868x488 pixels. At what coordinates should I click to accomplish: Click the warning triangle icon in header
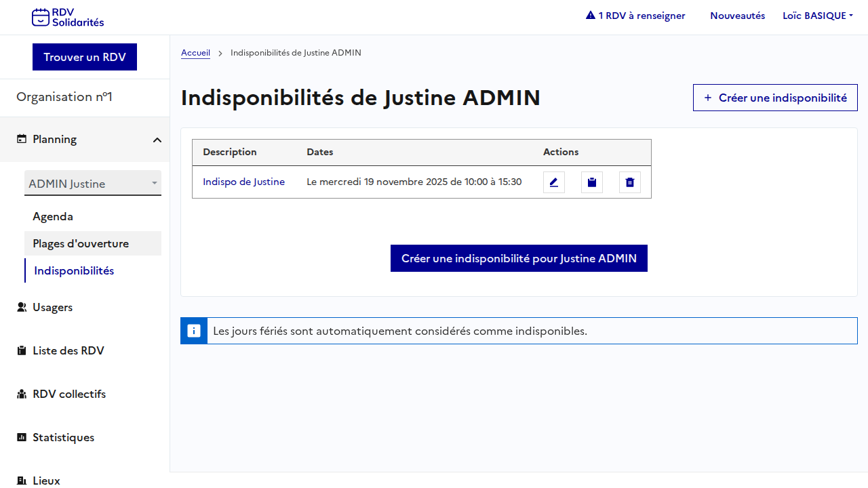590,16
